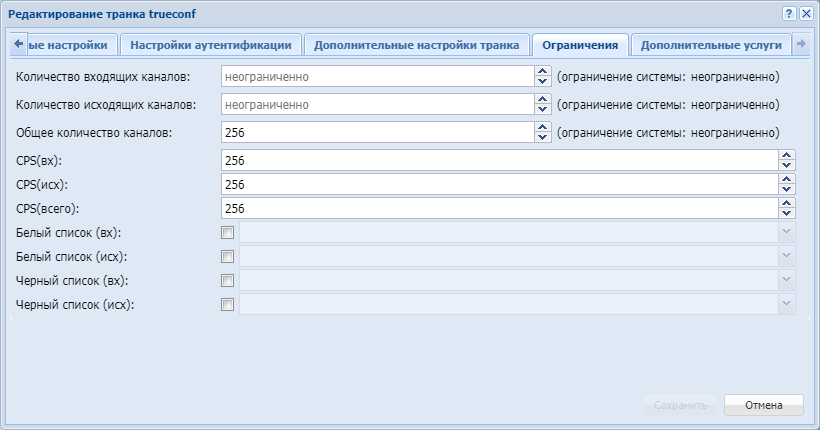Increase incoming channels count spinner up
This screenshot has width=820, height=430.
[543, 71]
